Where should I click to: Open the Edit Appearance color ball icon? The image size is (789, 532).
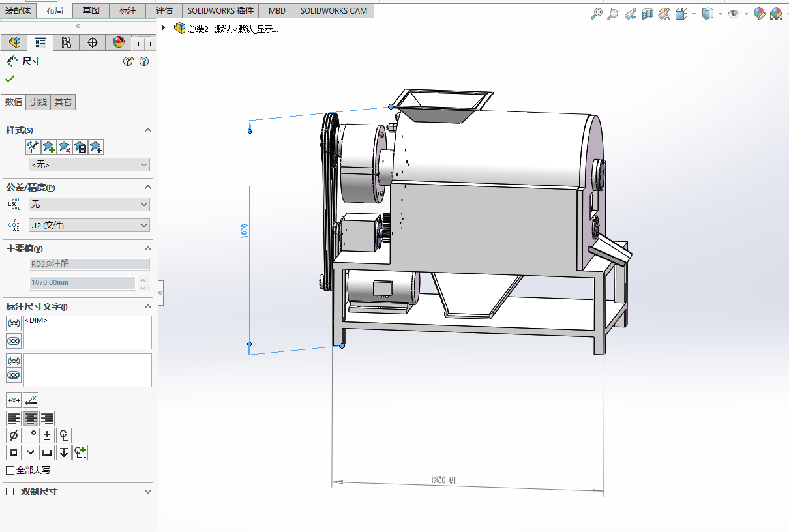click(x=760, y=14)
